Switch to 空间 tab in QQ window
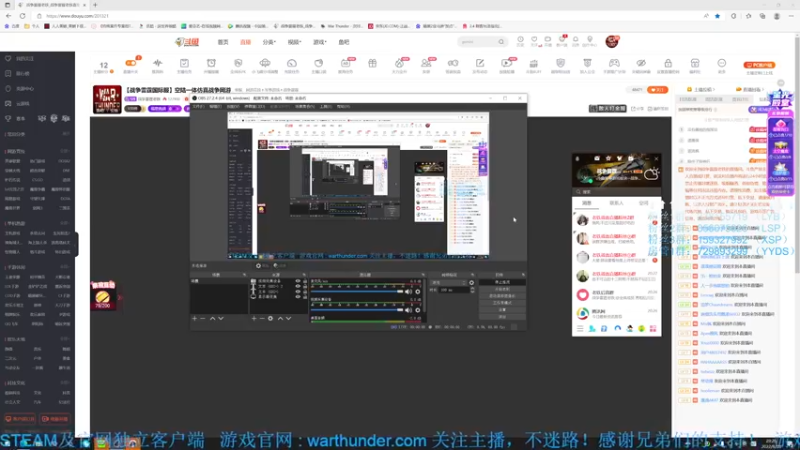Viewport: 800px width, 450px height. pos(644,203)
